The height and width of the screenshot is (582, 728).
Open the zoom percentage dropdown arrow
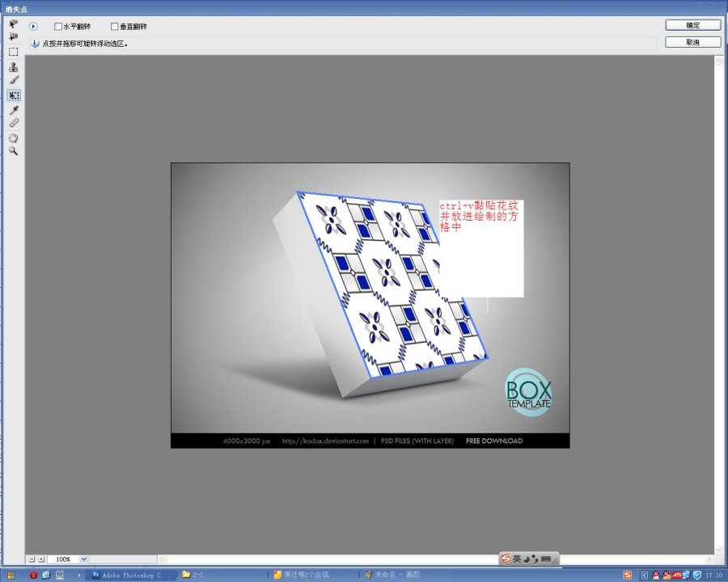click(83, 559)
